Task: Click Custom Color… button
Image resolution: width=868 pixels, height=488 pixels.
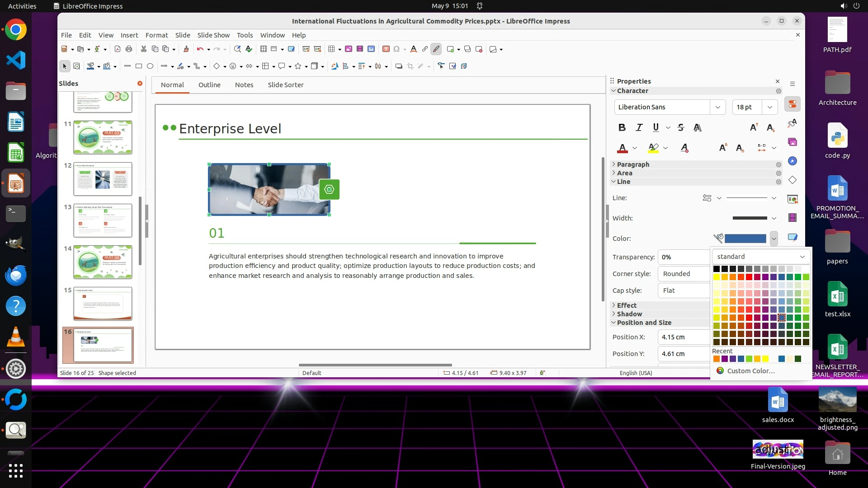Action: coord(750,371)
